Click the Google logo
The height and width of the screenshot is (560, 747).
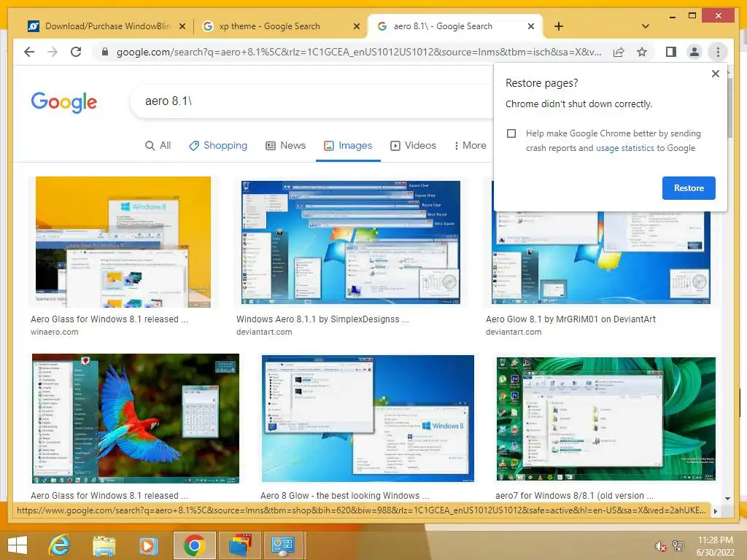[x=64, y=101]
